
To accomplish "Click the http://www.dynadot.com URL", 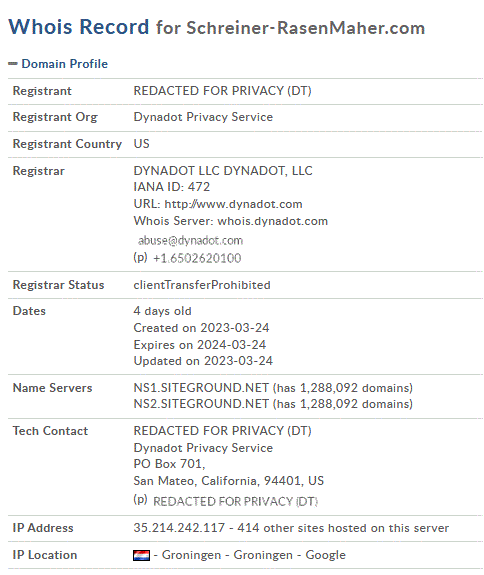I will coord(234,204).
